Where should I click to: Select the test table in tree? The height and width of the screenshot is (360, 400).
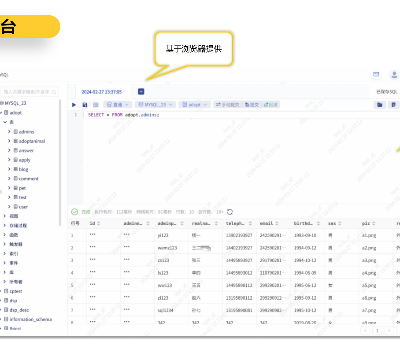click(22, 197)
